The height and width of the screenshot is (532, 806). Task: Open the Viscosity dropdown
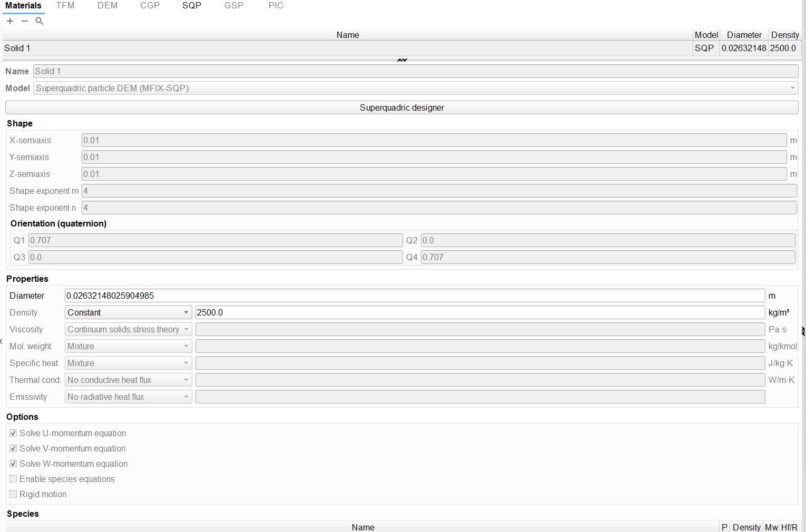[x=127, y=329]
